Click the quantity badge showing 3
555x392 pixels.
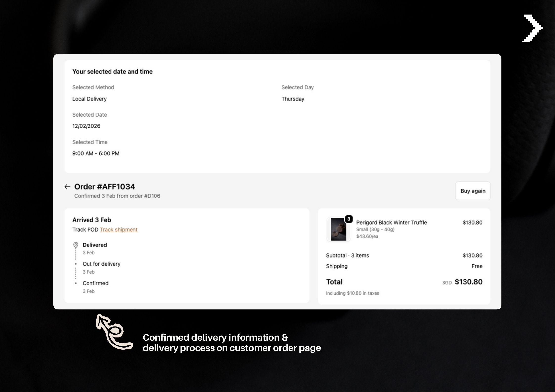(x=349, y=219)
